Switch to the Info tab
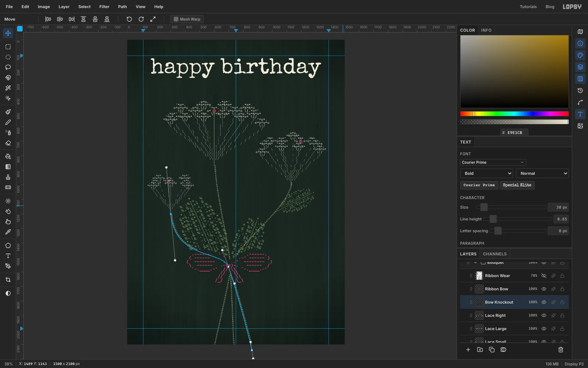The image size is (588, 368). 486,30
